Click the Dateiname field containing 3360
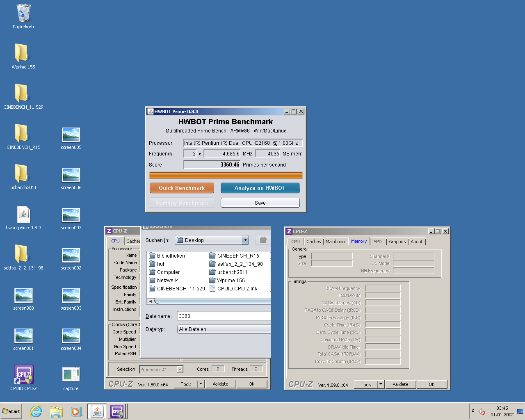 pos(224,316)
